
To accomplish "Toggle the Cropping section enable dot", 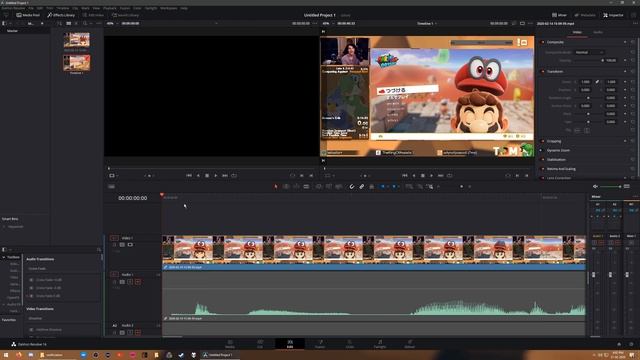I will (543, 141).
